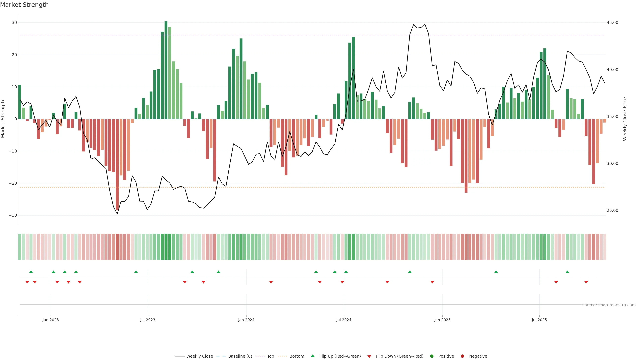This screenshot has width=644, height=362.
Task: Click the source: sharemaestro.com text
Action: point(609,305)
